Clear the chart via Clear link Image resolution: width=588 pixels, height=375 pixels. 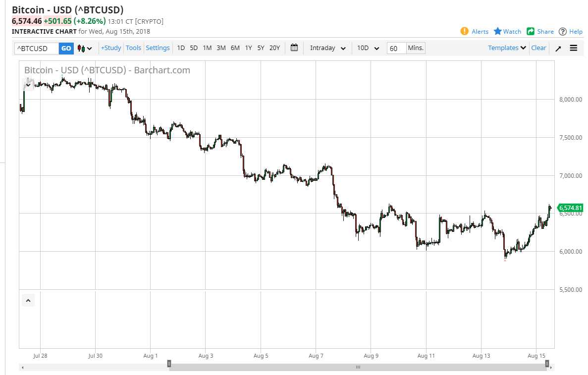pyautogui.click(x=538, y=48)
